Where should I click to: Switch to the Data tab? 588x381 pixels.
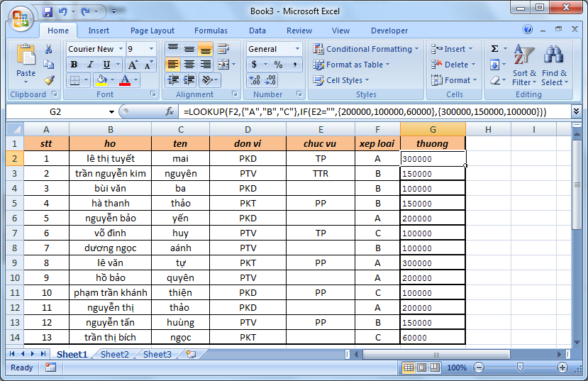tap(257, 31)
